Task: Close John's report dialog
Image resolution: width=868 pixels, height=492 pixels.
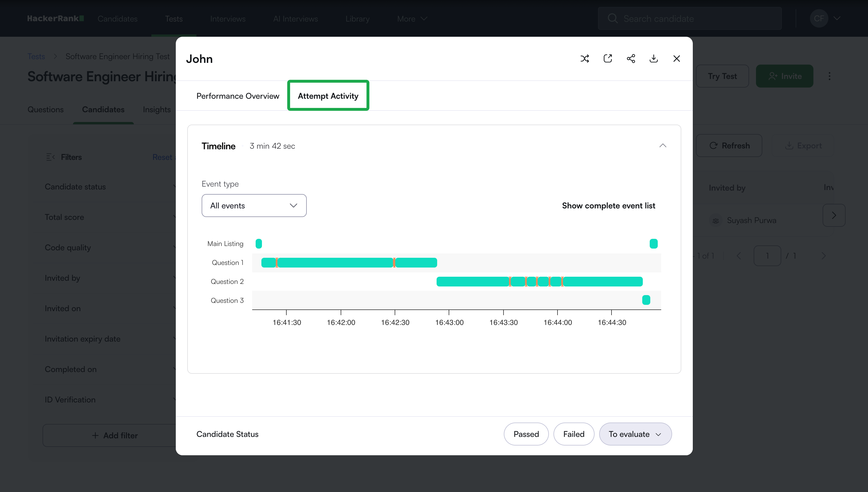Action: (x=677, y=59)
